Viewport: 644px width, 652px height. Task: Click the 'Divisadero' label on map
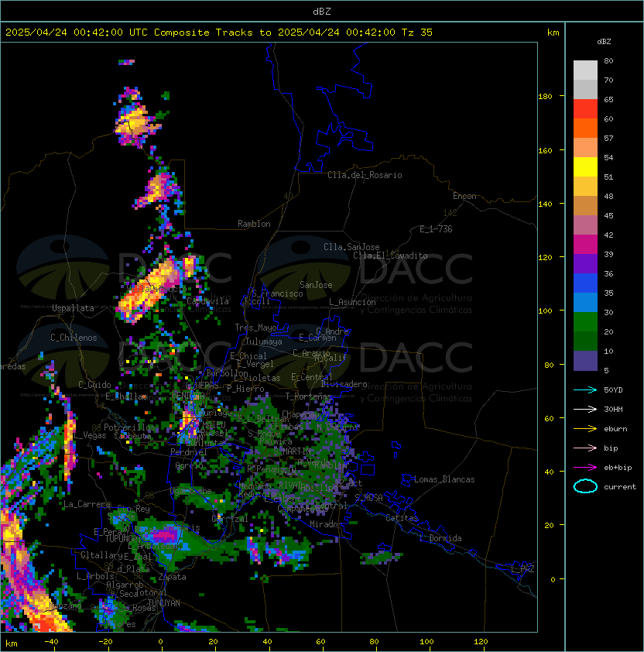point(344,384)
